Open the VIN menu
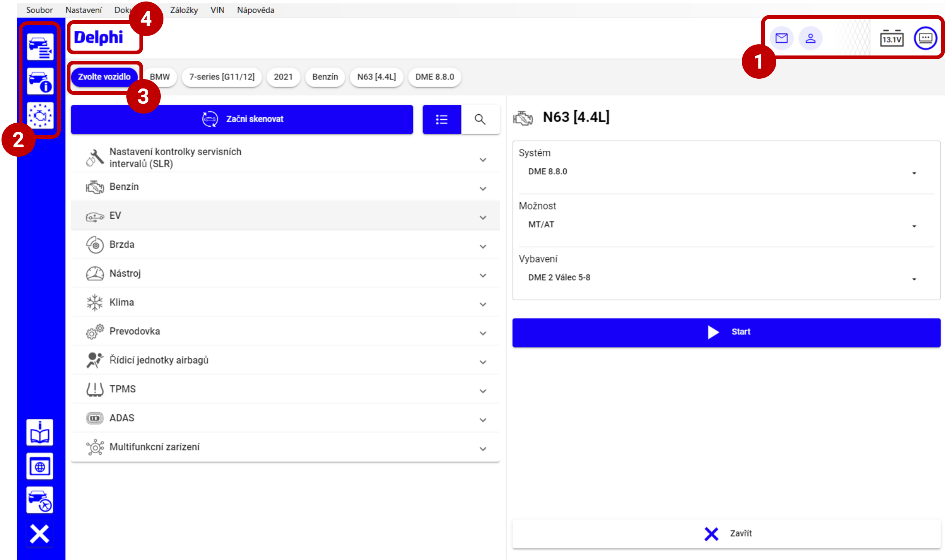 (x=217, y=10)
